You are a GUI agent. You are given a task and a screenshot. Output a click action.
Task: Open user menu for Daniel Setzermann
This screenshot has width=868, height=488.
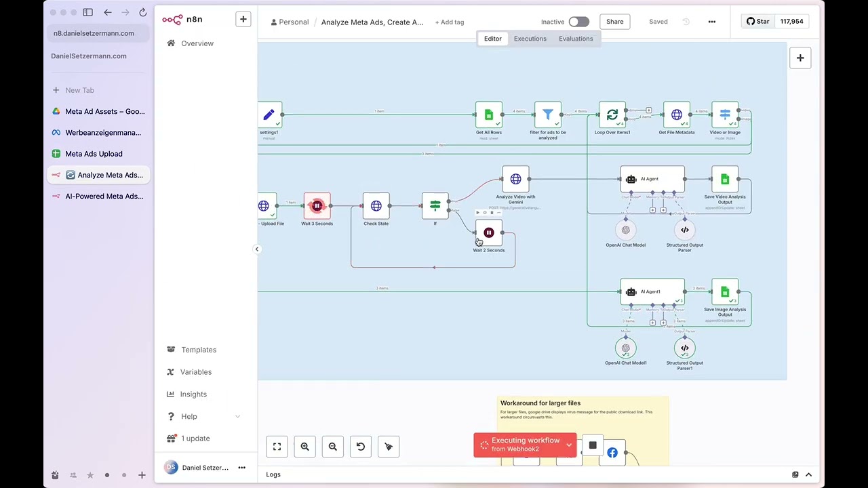click(x=241, y=468)
